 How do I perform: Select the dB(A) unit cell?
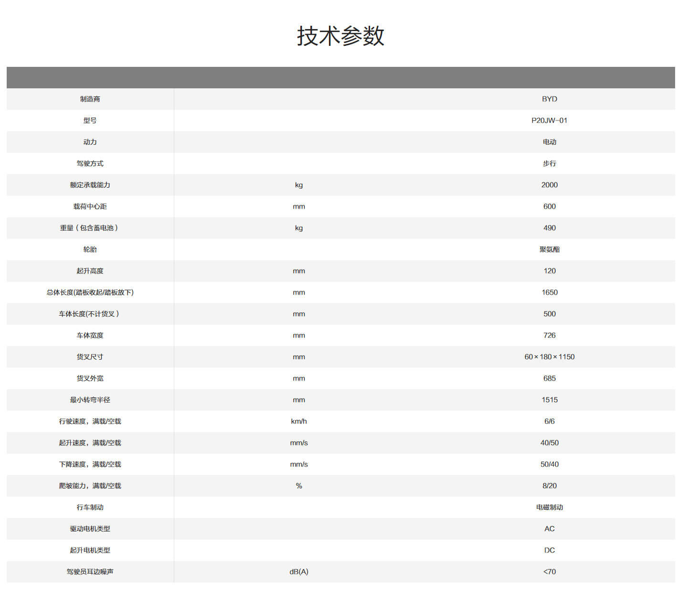point(299,572)
